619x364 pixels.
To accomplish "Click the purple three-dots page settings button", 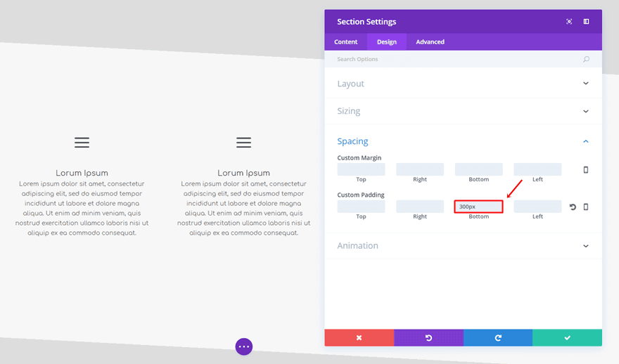I will [x=244, y=346].
